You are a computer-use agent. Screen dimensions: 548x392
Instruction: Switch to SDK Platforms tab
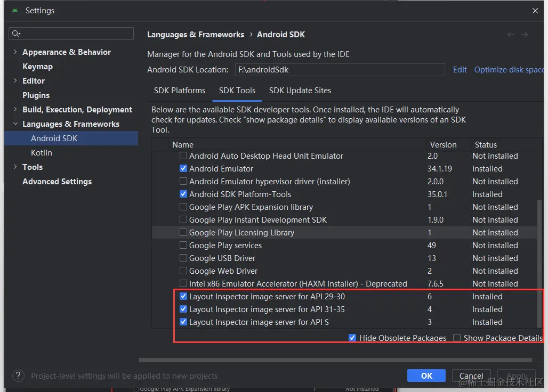click(x=180, y=91)
